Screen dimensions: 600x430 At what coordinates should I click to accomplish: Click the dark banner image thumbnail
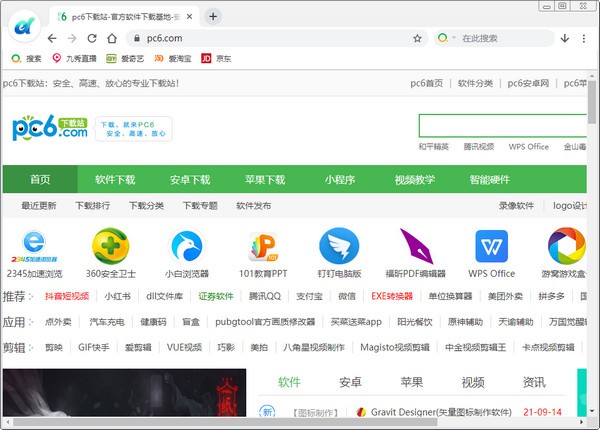[124, 393]
